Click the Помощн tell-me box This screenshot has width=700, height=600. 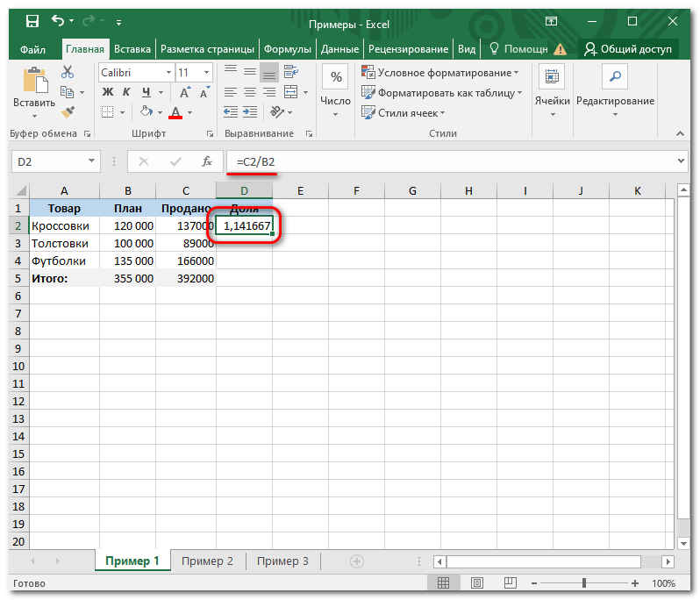click(x=518, y=49)
